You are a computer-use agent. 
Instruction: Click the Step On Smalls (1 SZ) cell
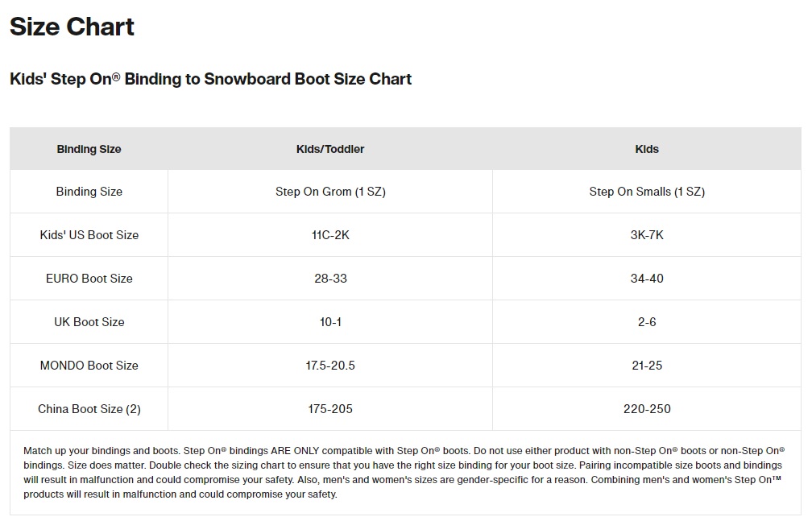click(x=647, y=192)
